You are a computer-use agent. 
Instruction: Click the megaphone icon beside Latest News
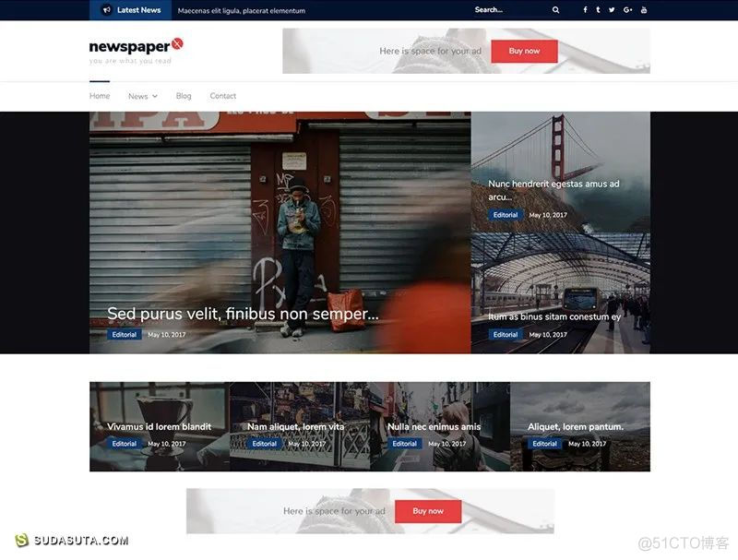(107, 10)
